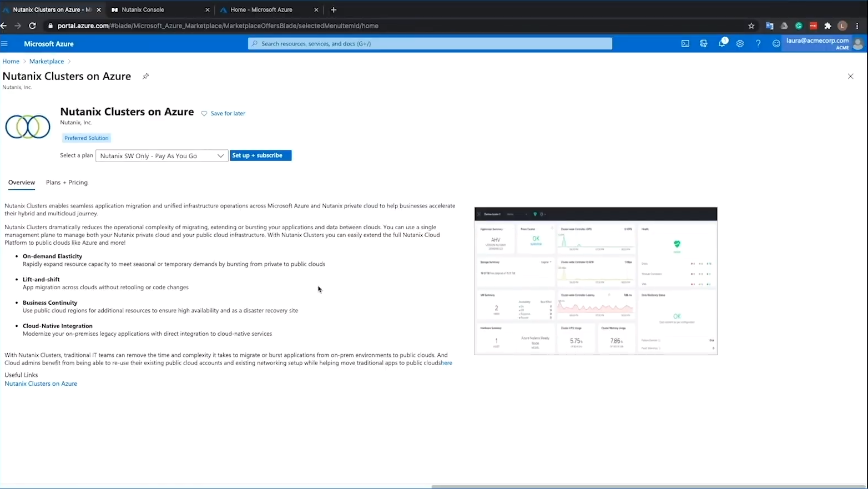Switch to the Overview tab
Image resolution: width=868 pixels, height=489 pixels.
[22, 183]
